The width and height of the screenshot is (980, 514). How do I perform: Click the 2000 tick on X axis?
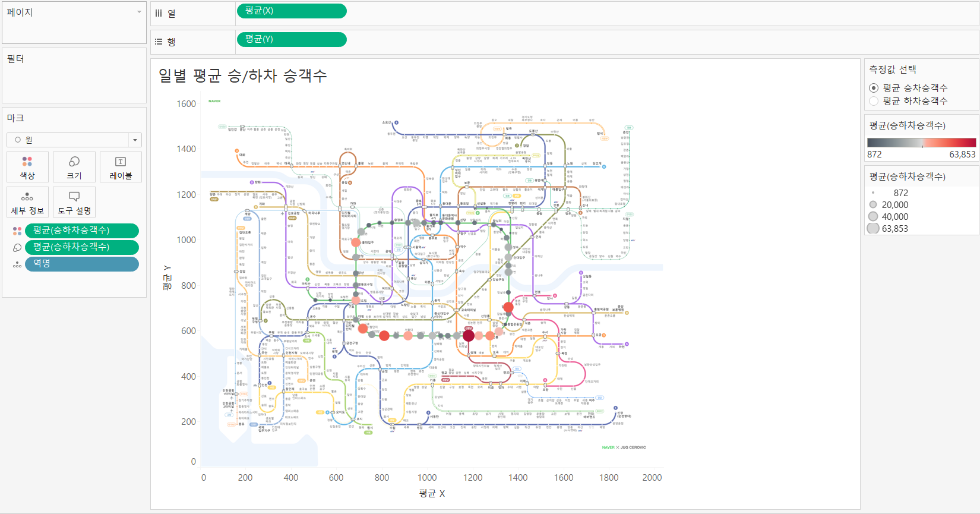click(652, 477)
